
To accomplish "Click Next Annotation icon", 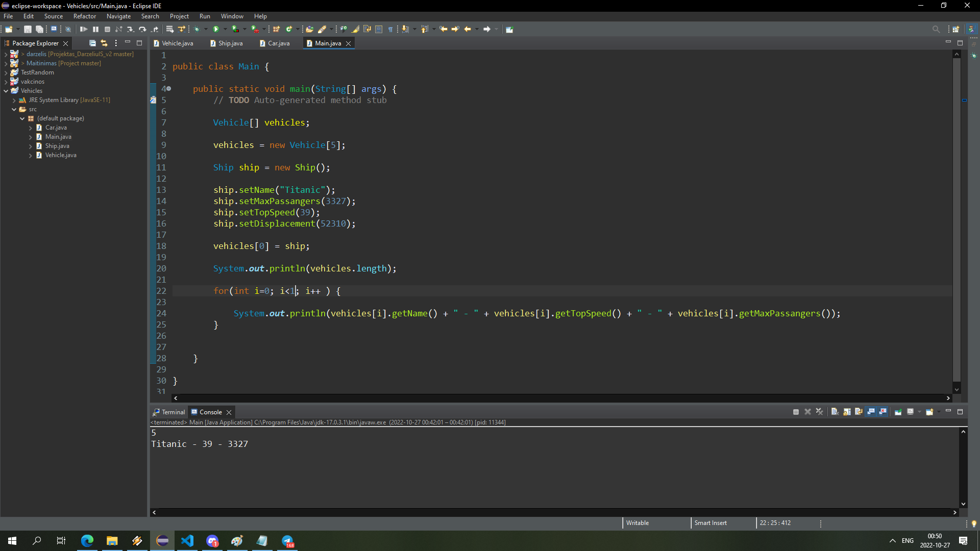I will click(x=405, y=29).
